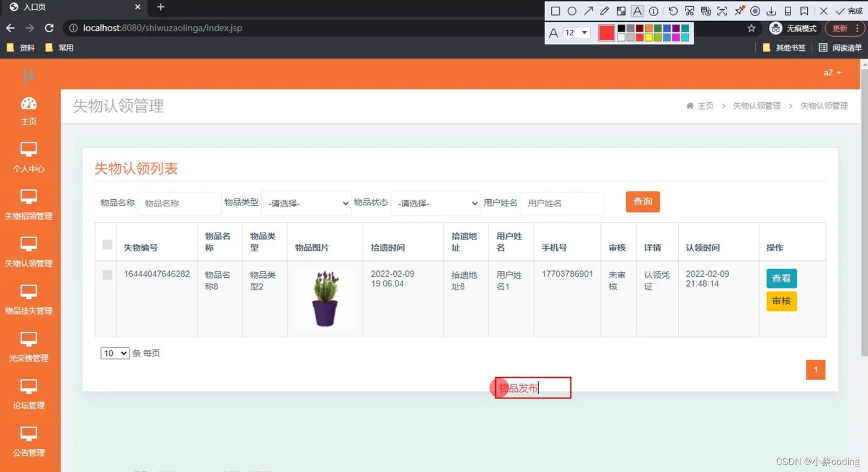The width and height of the screenshot is (868, 472).
Task: Pick the white color swatch
Action: click(x=621, y=37)
